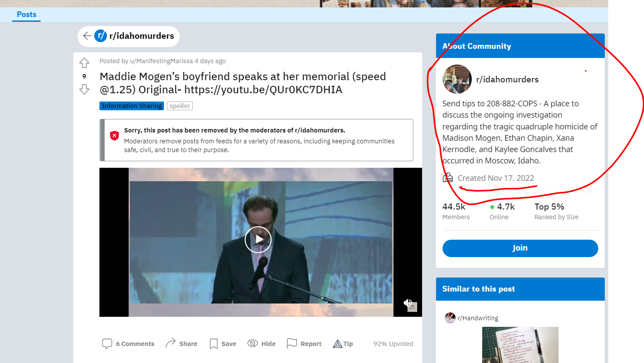
Task: Share this post
Action: [x=181, y=344]
